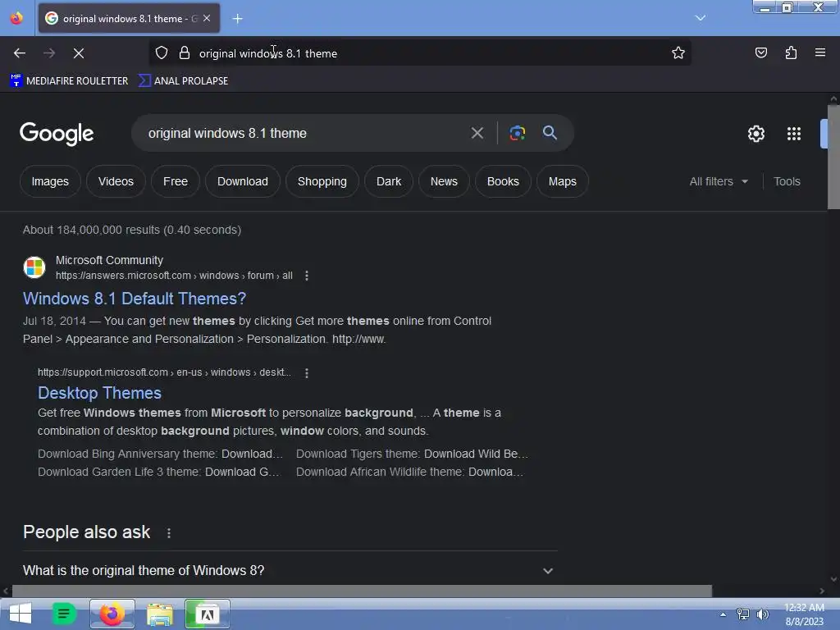This screenshot has width=840, height=630.
Task: Go back with the browser back arrow
Action: tap(20, 53)
